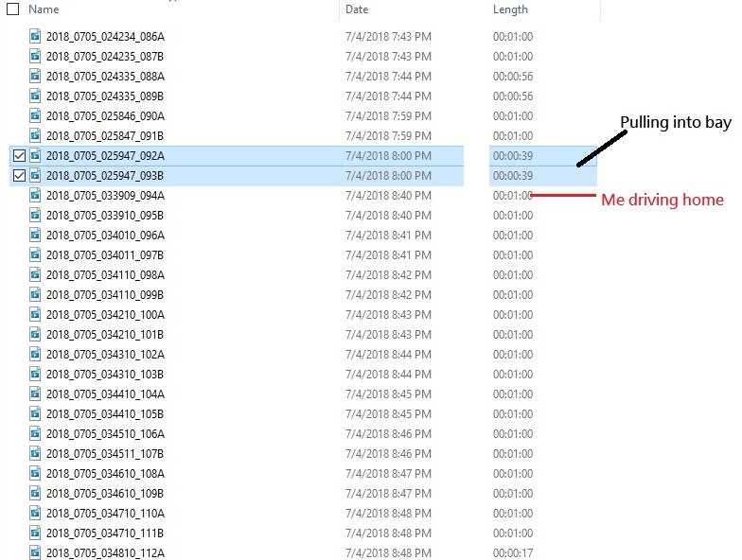Toggle the select-all checkbox in header

click(x=13, y=9)
